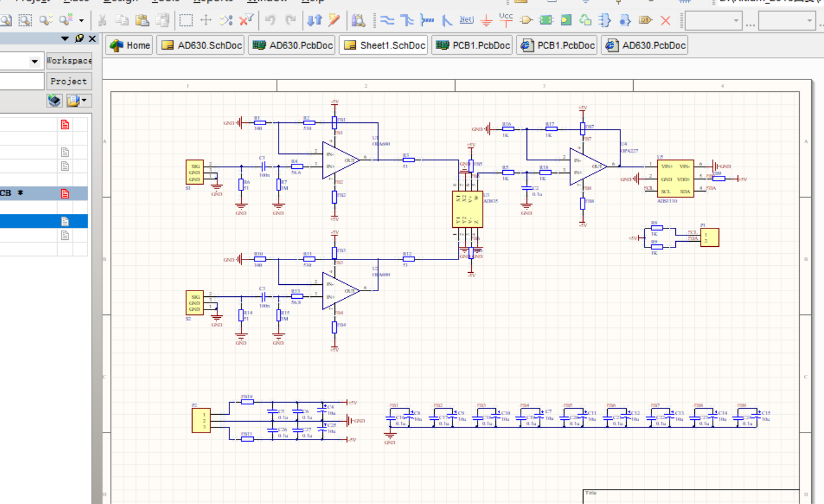Open the Browse Libraries binoculars icon
Viewport: 824px width, 504px height.
pos(359,21)
